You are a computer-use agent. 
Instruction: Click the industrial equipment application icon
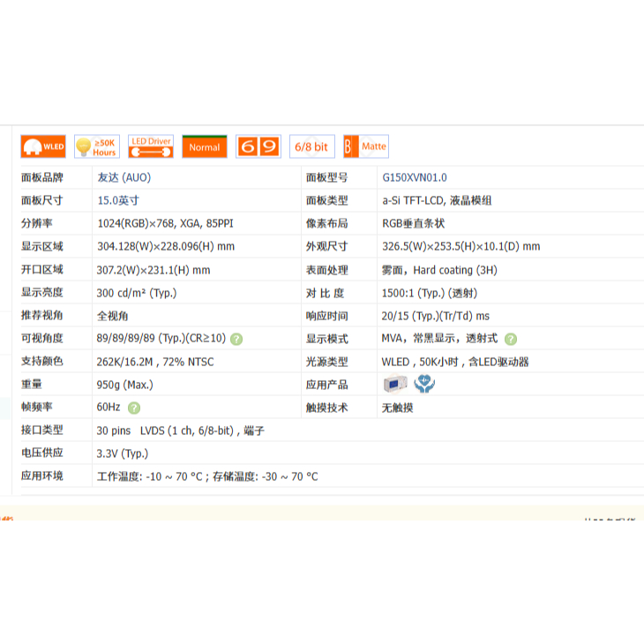[x=394, y=384]
